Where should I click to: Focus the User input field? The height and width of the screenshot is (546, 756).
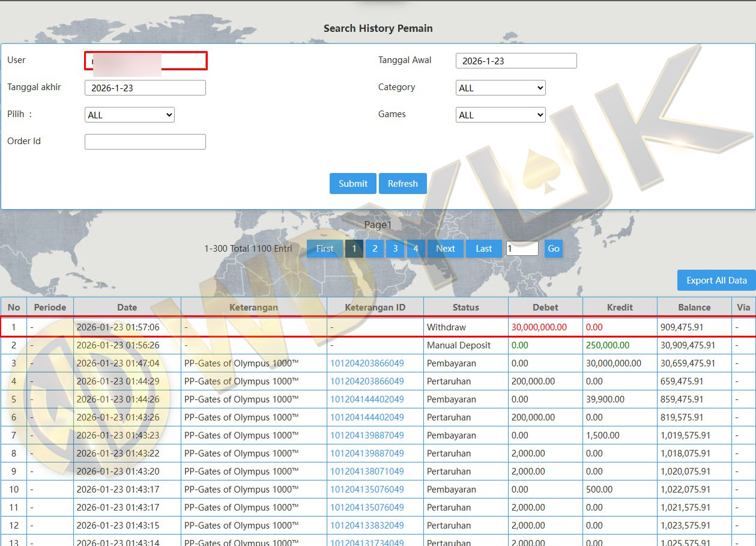coord(145,61)
